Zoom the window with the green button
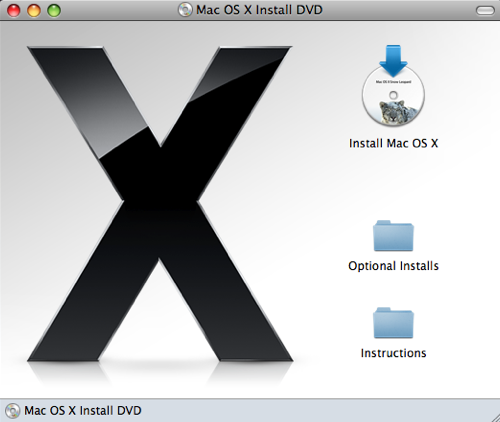This screenshot has width=500, height=422. (54, 11)
